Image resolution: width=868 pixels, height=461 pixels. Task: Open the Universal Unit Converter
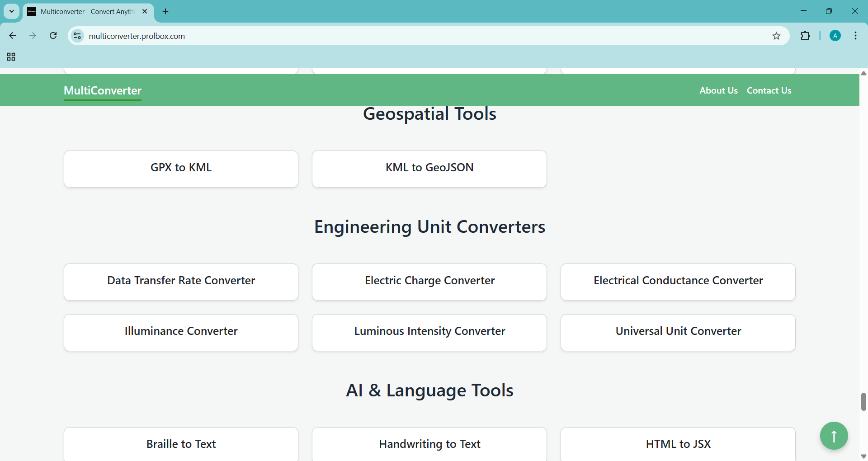[678, 332]
